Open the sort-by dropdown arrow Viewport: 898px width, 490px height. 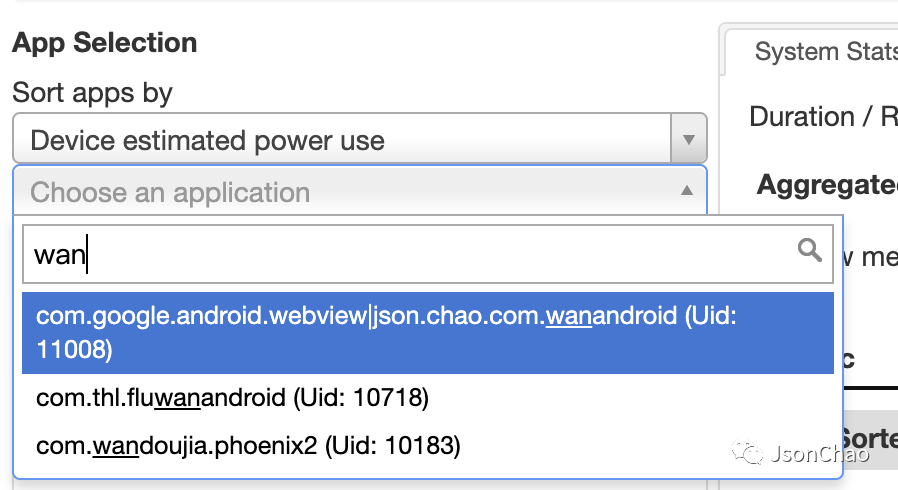coord(688,140)
